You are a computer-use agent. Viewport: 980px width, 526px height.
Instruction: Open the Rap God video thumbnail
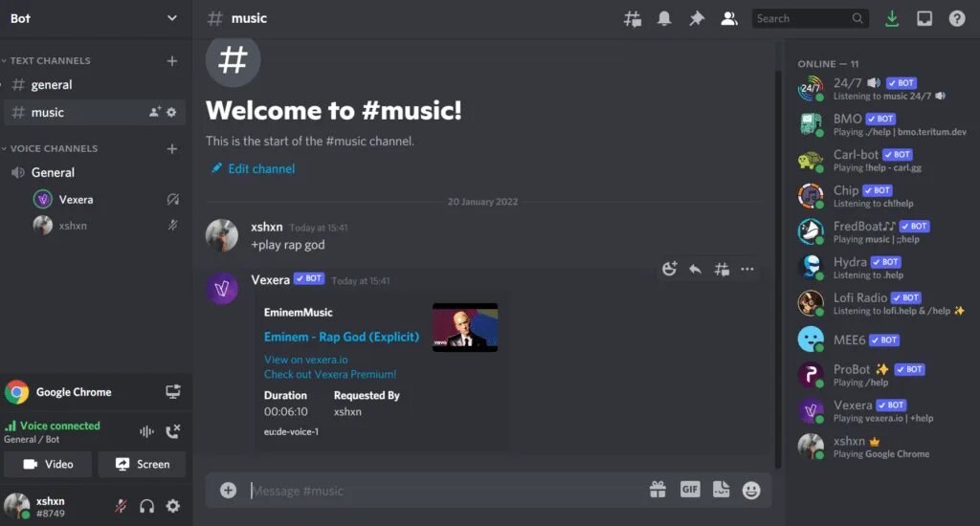(465, 327)
